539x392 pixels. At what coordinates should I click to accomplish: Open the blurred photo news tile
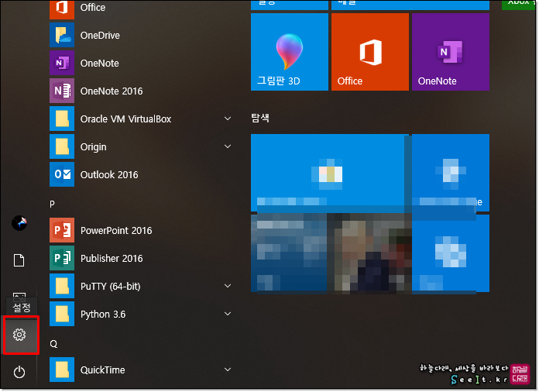pos(330,253)
